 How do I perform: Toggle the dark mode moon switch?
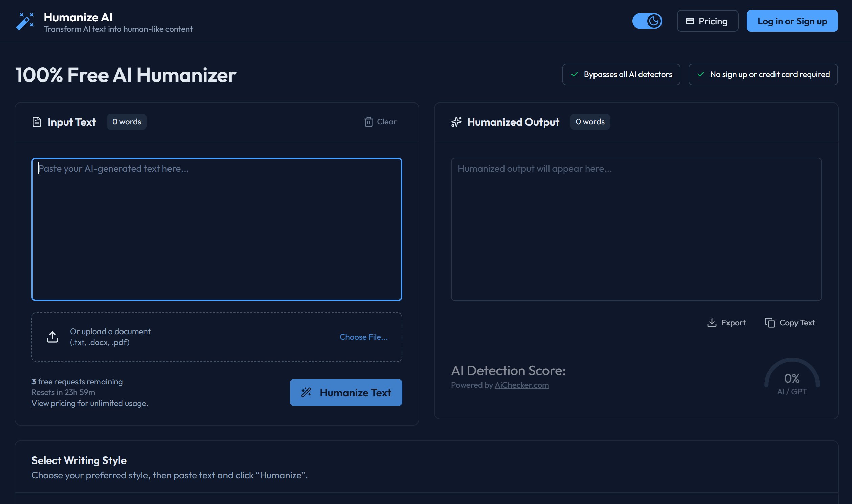[647, 21]
